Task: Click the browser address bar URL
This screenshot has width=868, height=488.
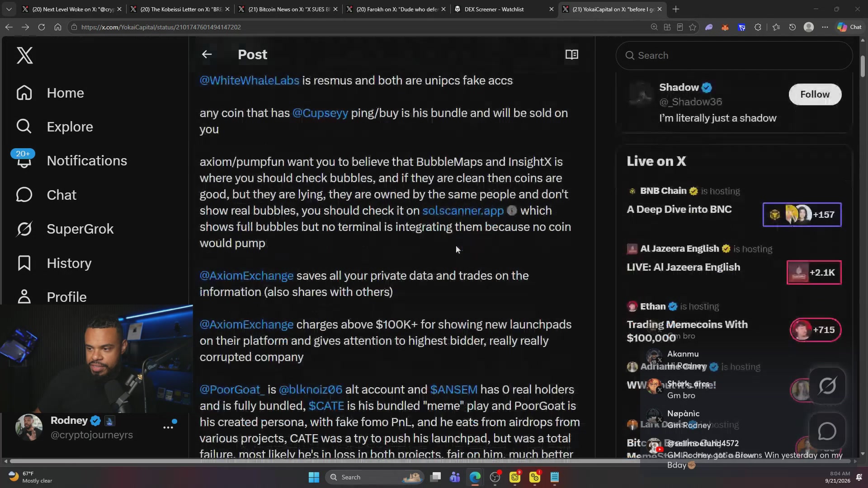Action: (161, 27)
